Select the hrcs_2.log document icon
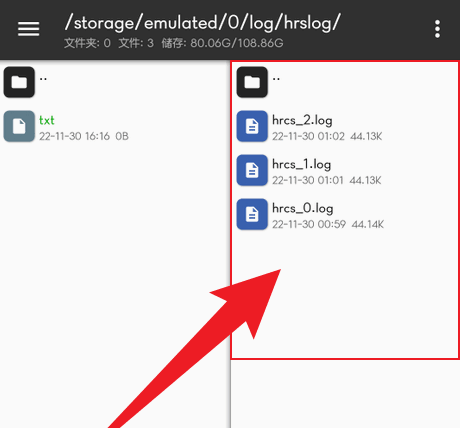 tap(252, 126)
